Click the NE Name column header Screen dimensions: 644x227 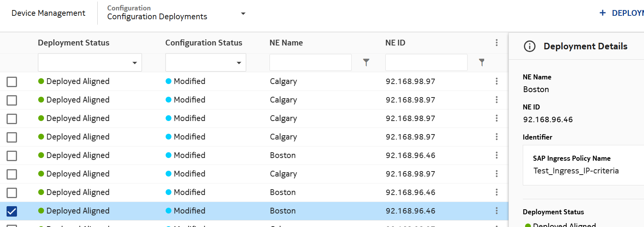pyautogui.click(x=286, y=43)
